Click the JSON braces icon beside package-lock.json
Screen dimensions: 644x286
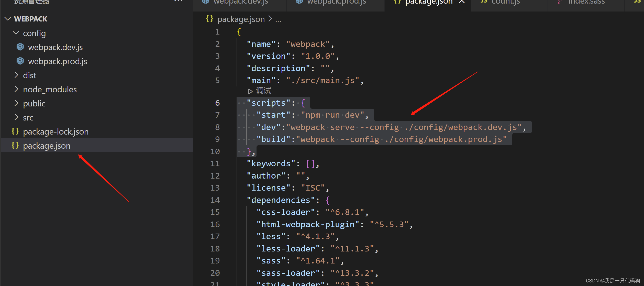pyautogui.click(x=15, y=131)
